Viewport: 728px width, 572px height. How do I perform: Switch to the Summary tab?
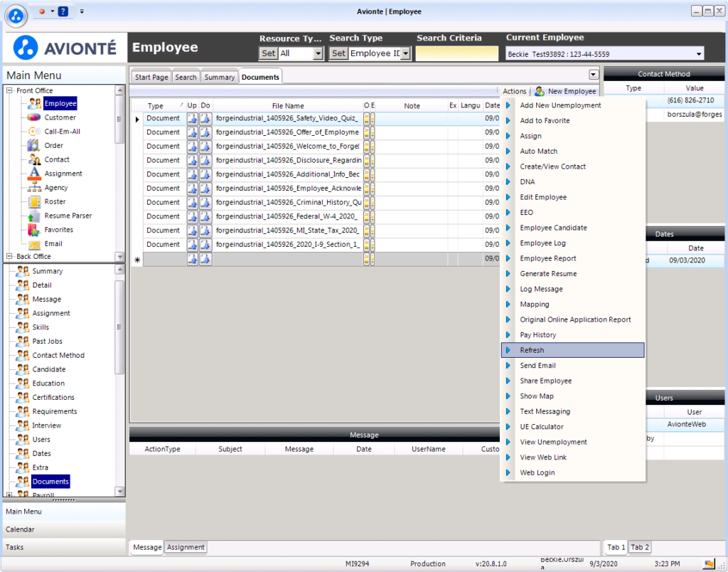coord(219,77)
